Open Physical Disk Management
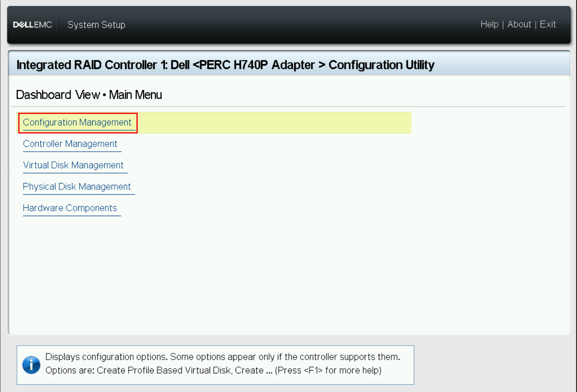This screenshot has width=577, height=392. click(x=77, y=187)
